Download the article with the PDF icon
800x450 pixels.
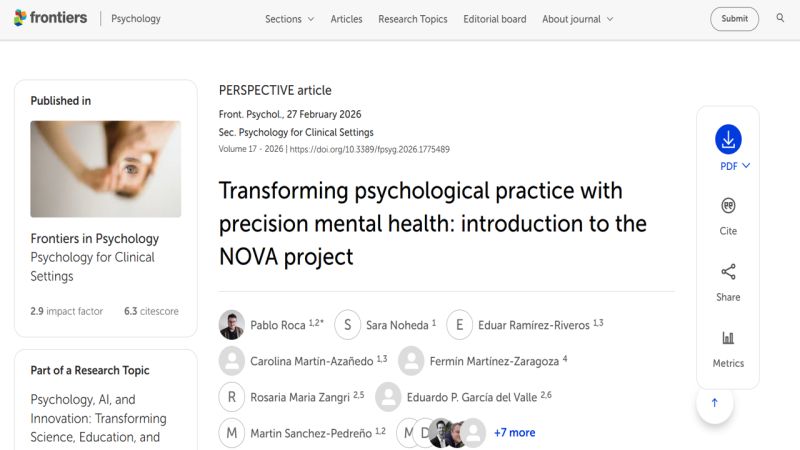click(728, 139)
